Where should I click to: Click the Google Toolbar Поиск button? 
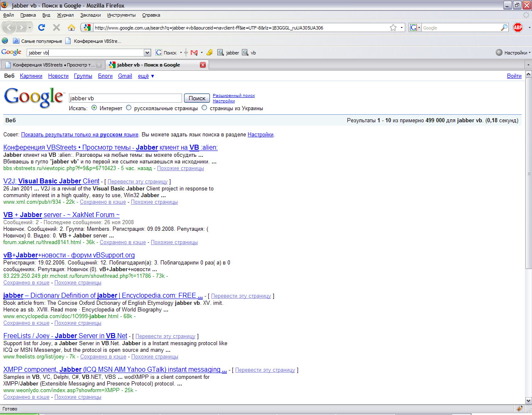[x=166, y=53]
